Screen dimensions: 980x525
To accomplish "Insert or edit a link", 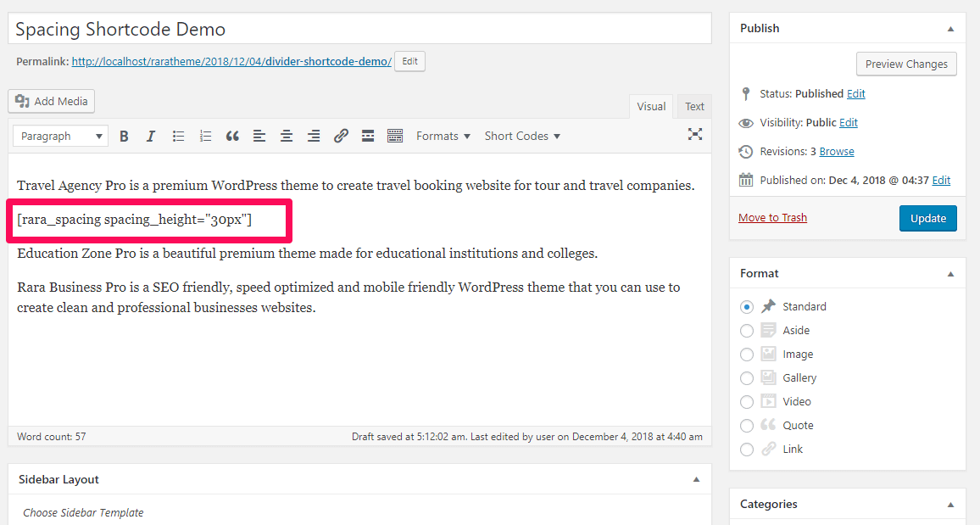I will tap(341, 136).
